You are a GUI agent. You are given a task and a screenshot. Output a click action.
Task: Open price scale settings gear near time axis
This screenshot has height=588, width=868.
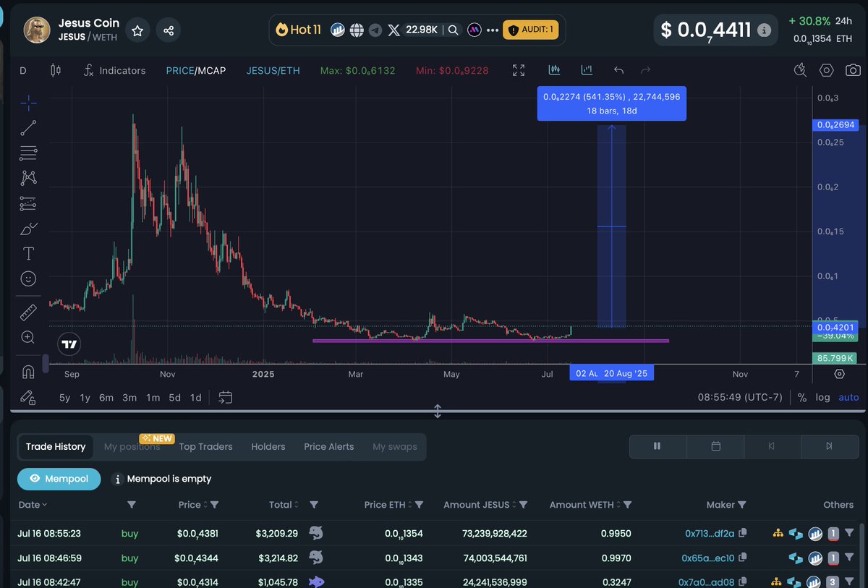(x=839, y=374)
